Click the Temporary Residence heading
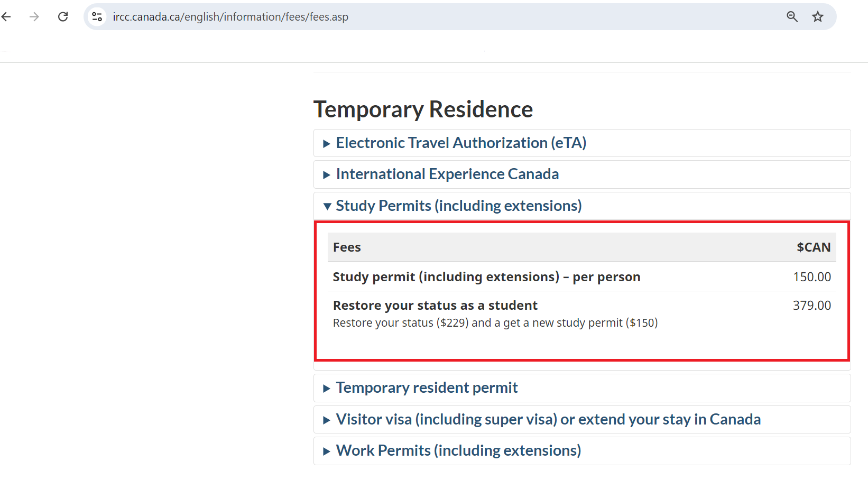Image resolution: width=868 pixels, height=489 pixels. (423, 109)
